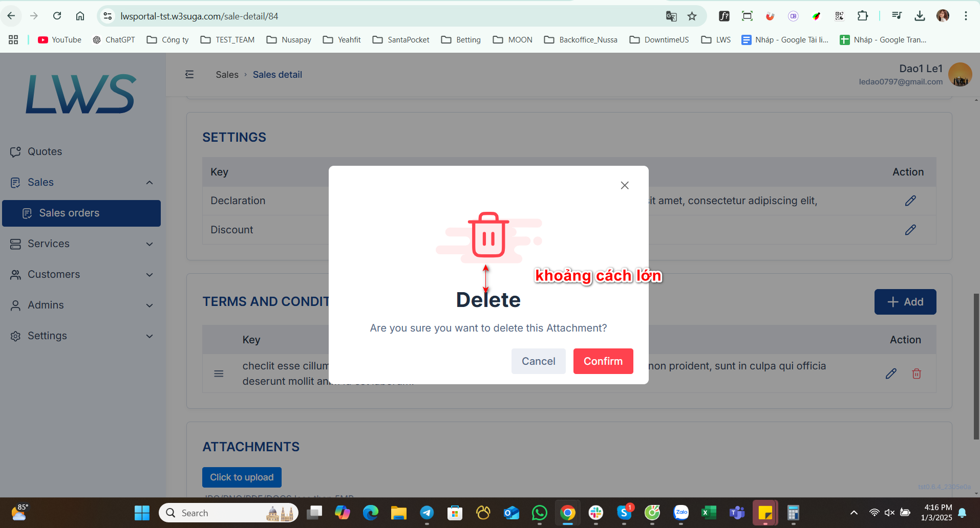Edit the terms and conditions row
Screen dimensions: 980x528
891,373
